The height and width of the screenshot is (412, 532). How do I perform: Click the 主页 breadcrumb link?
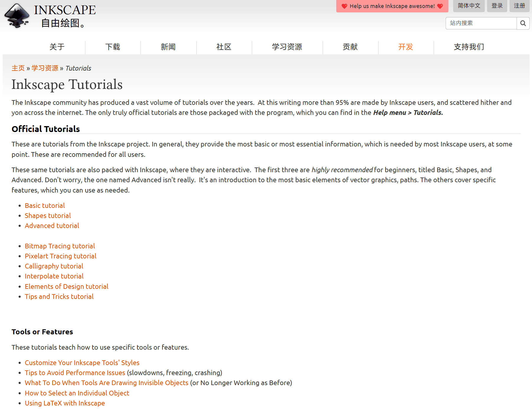18,68
